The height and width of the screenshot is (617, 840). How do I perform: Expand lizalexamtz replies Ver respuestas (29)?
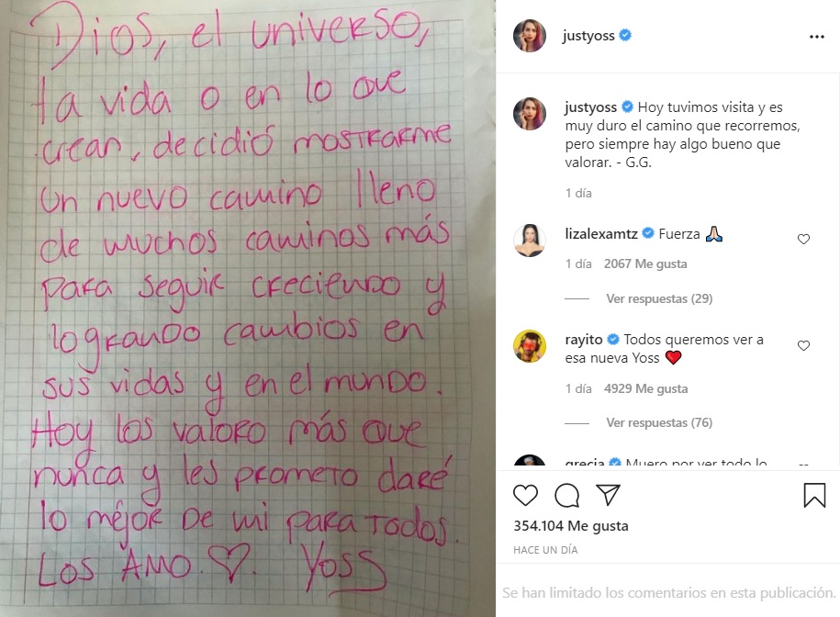pos(659,299)
